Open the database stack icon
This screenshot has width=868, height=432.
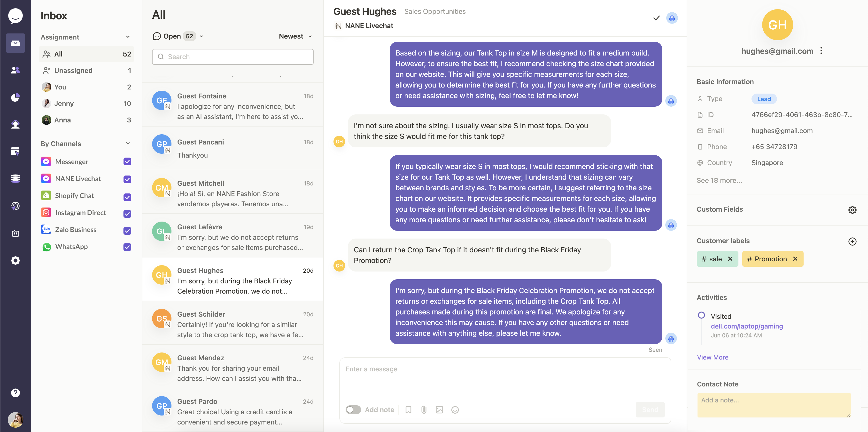[x=15, y=178]
